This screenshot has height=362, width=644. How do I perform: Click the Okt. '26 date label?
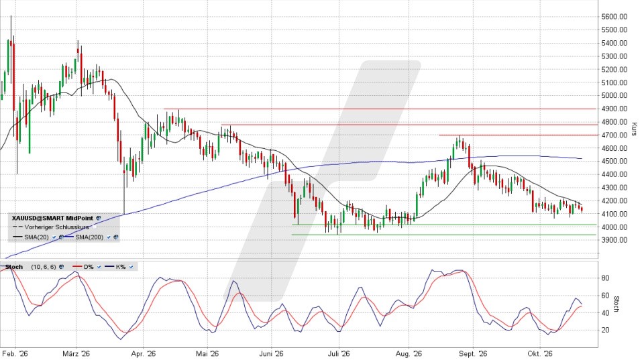539,354
